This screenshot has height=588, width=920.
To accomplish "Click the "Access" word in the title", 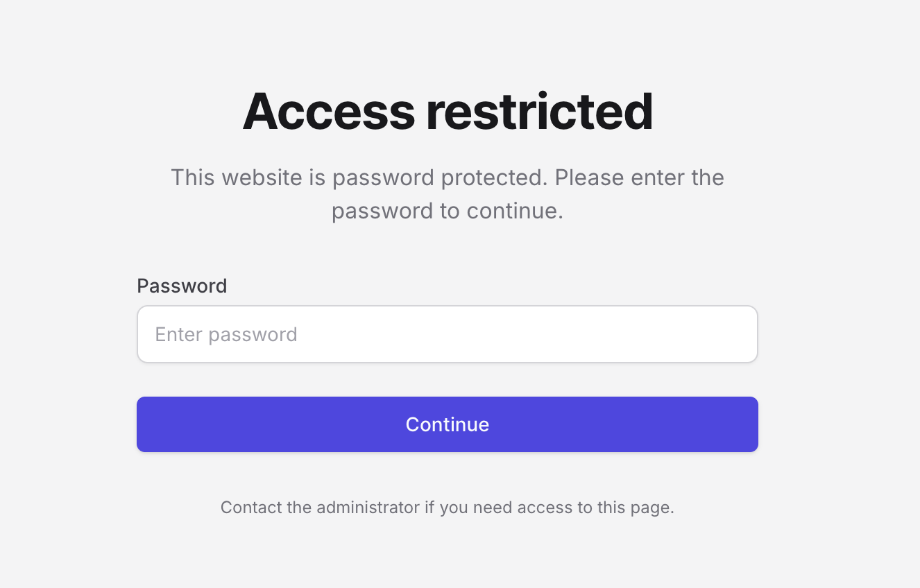I will pos(329,111).
